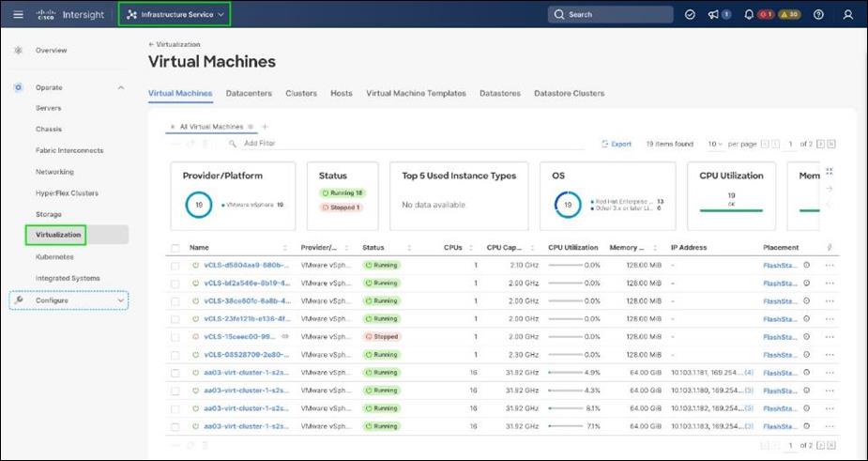Open Servers in the sidebar

[48, 108]
